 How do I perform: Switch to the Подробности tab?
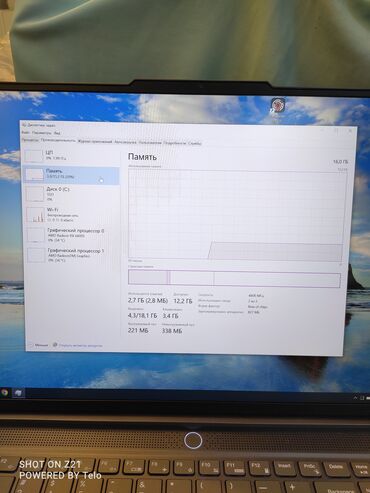pyautogui.click(x=175, y=143)
